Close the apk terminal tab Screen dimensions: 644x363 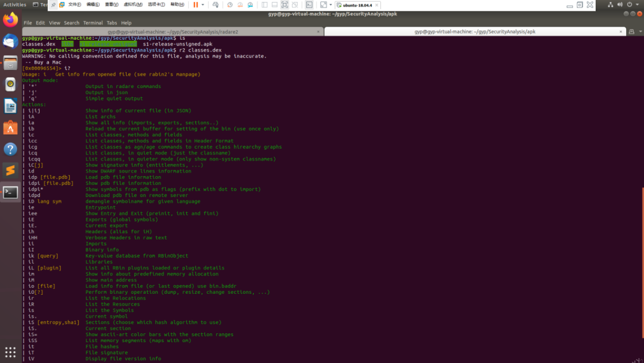pos(620,32)
